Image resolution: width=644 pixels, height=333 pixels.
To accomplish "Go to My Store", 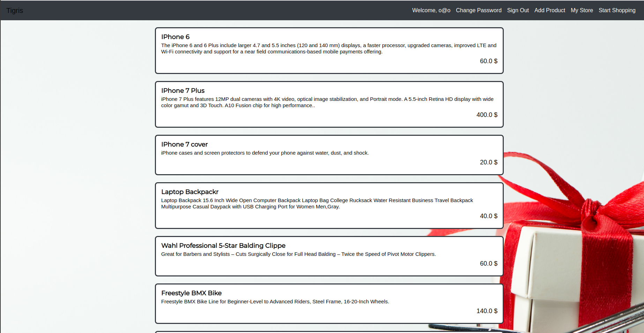I will (582, 10).
